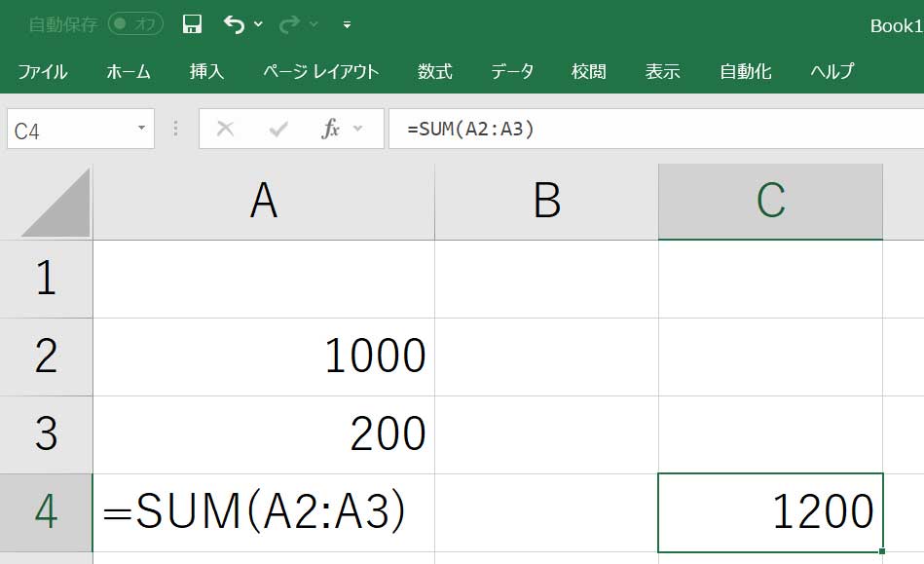This screenshot has width=924, height=564.
Task: Switch to the 数式 ribbon tab
Action: 435,71
